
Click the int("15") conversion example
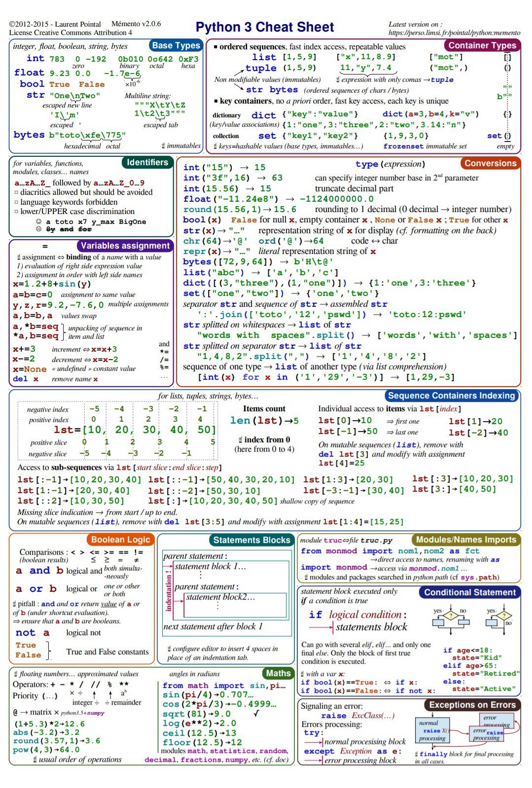[224, 168]
